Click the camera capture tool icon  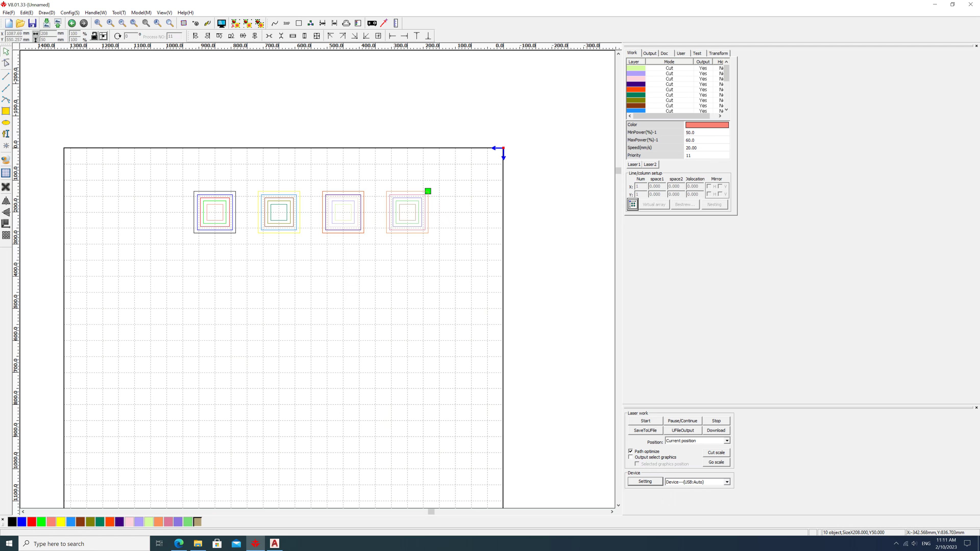6,160
